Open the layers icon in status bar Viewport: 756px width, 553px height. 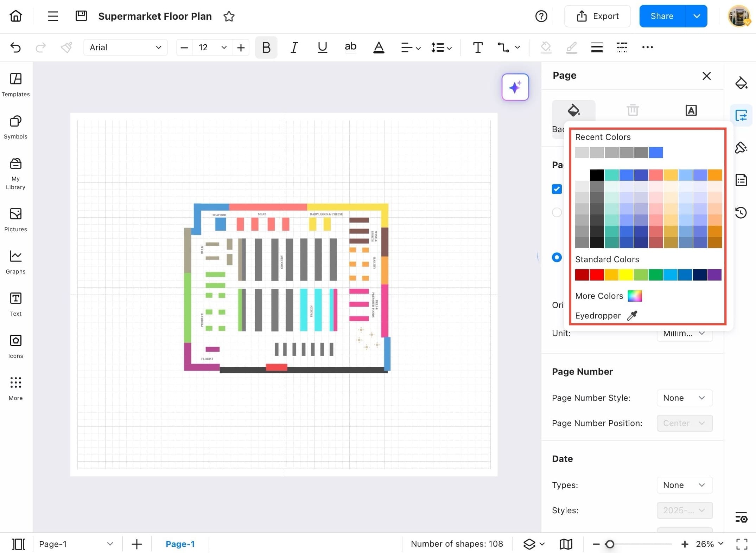point(529,544)
